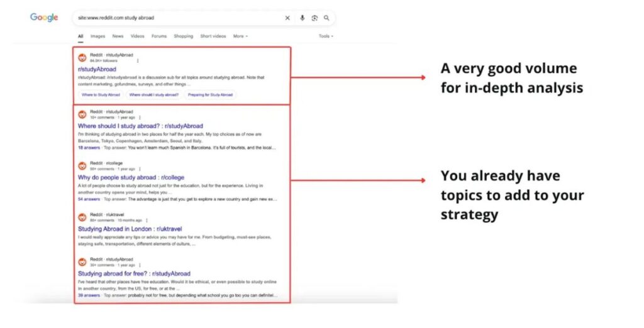Open 'Where should I study abroad?' result

coord(140,126)
